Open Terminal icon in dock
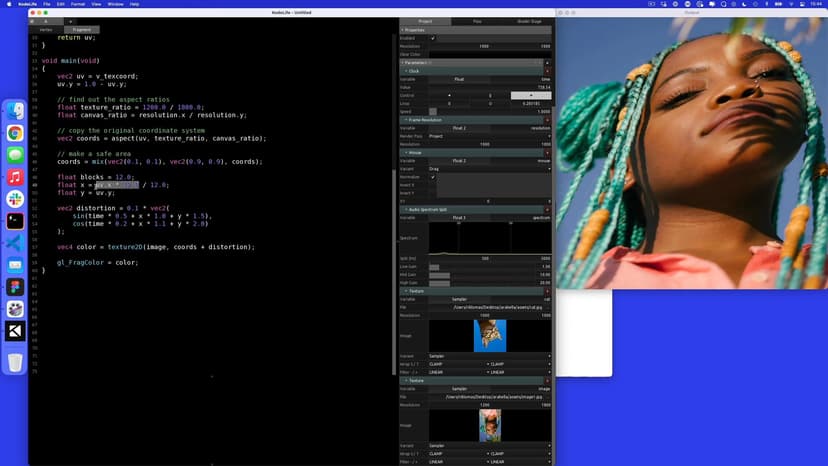The height and width of the screenshot is (466, 828). [16, 221]
